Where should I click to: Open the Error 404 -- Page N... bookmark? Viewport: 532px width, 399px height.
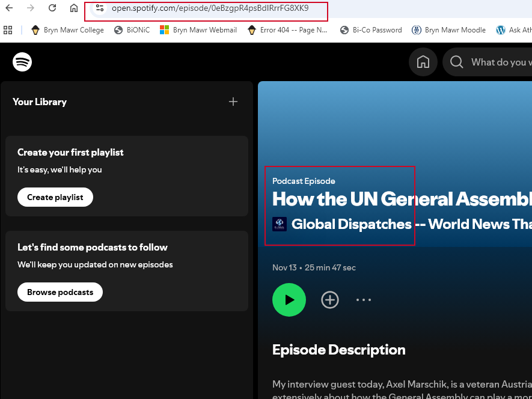tap(287, 30)
